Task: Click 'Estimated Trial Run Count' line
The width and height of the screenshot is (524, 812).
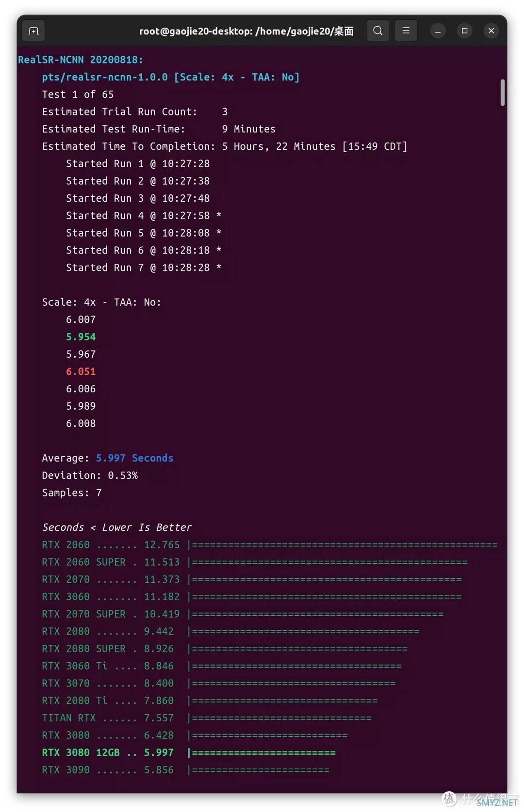Action: pos(135,111)
